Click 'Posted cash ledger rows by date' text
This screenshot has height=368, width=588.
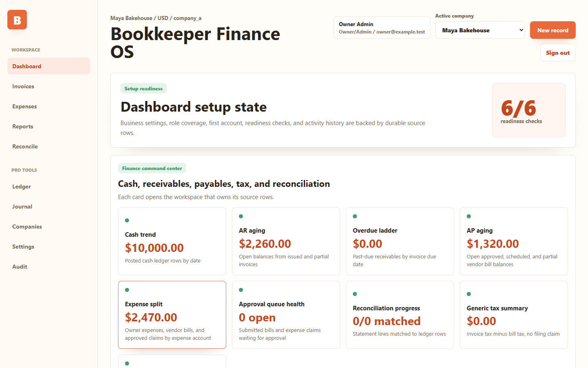click(163, 260)
